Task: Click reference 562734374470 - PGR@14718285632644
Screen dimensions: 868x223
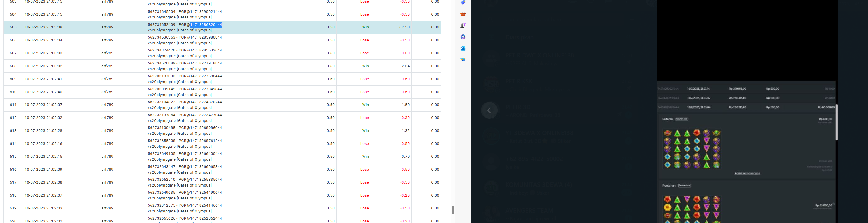Action: (185, 51)
